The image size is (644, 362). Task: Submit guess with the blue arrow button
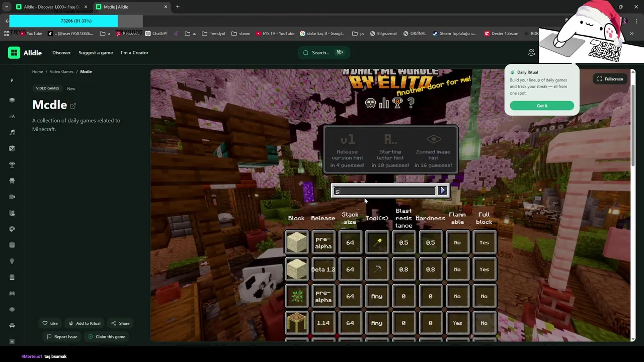(442, 191)
